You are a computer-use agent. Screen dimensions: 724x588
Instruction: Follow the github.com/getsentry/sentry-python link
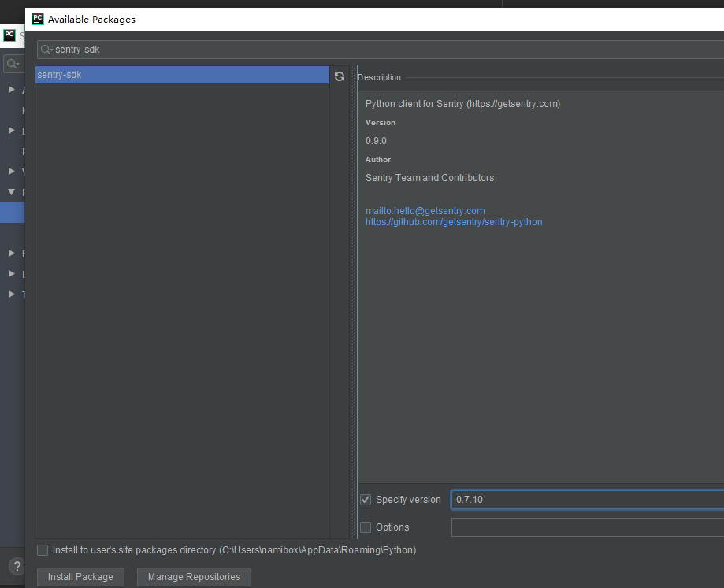[x=454, y=222]
